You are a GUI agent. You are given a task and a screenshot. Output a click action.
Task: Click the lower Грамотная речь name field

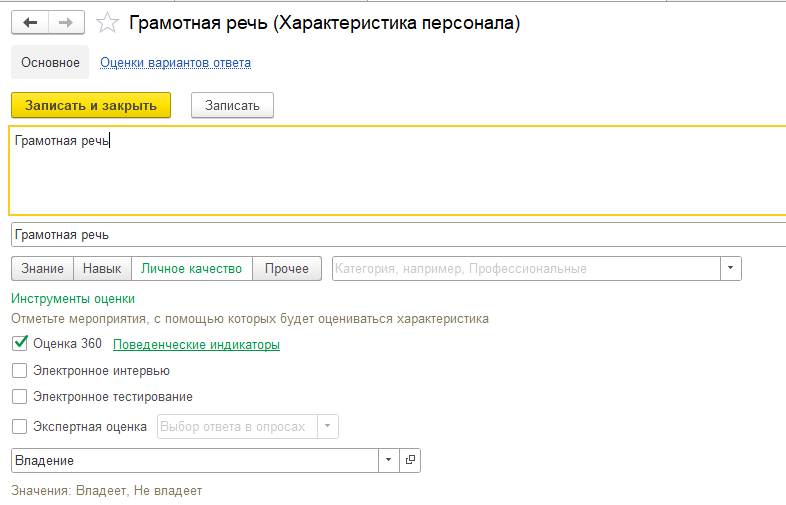click(x=399, y=235)
